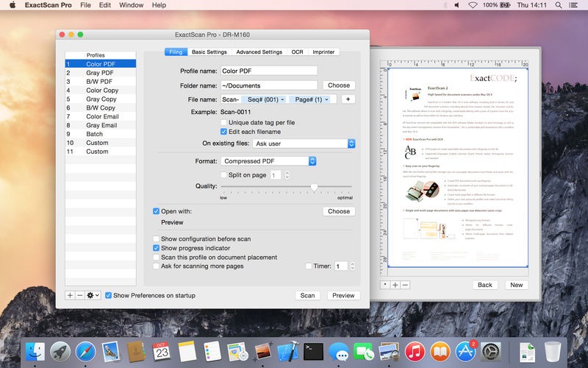Select the Gray Email profile in list
This screenshot has width=588, height=368.
pyautogui.click(x=101, y=125)
